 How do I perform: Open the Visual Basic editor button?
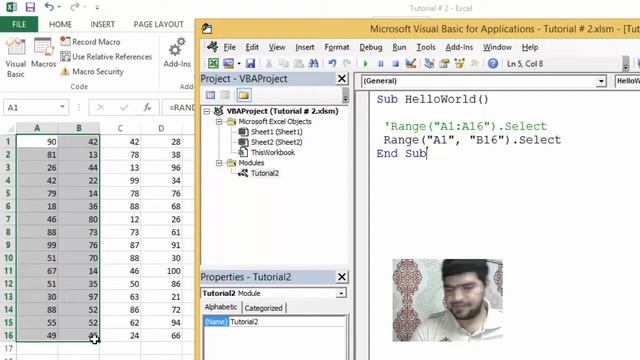point(16,58)
